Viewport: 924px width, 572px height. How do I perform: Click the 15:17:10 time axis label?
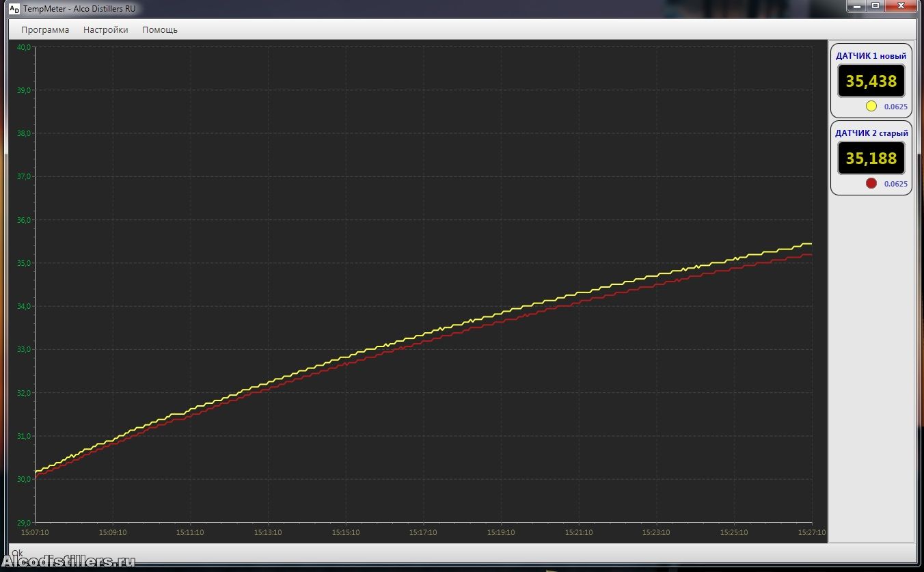(x=423, y=532)
